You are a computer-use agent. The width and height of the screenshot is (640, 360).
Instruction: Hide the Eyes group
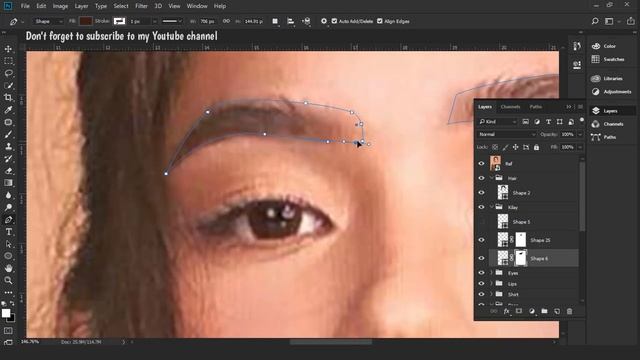click(481, 273)
